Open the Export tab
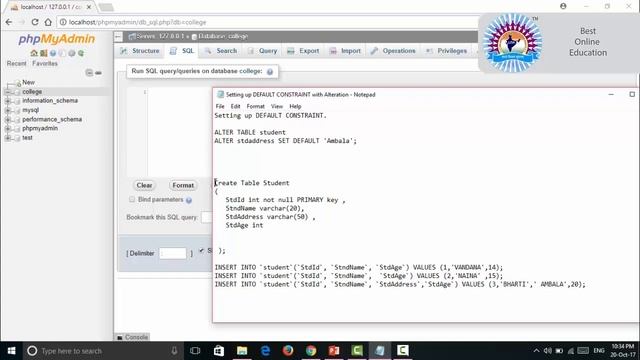 tap(303, 51)
